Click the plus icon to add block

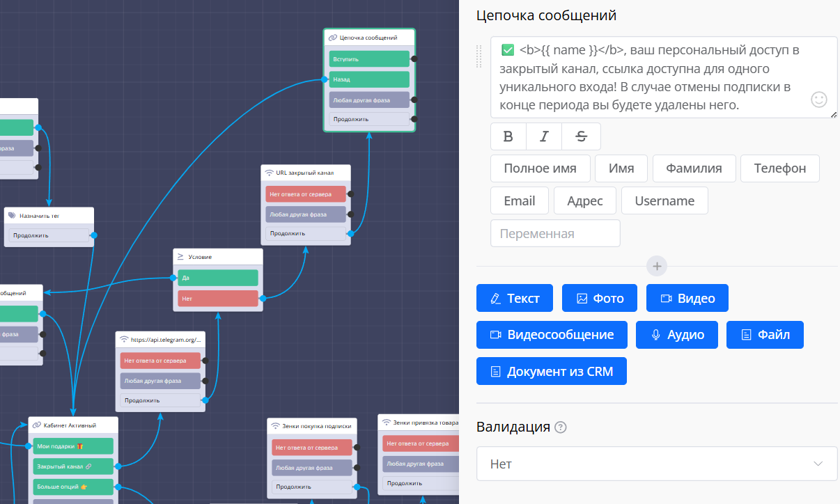pyautogui.click(x=657, y=266)
